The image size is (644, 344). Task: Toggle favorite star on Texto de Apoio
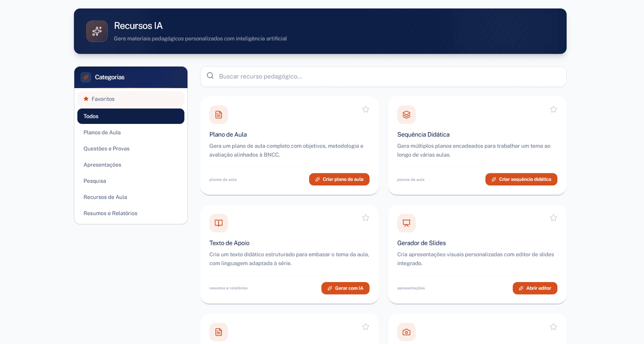pyautogui.click(x=365, y=218)
